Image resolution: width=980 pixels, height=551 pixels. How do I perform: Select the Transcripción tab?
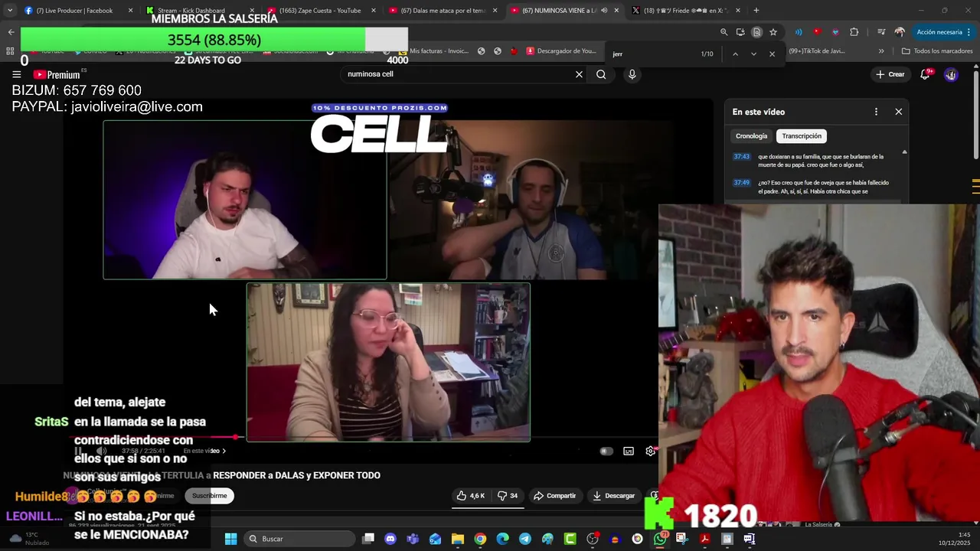802,136
